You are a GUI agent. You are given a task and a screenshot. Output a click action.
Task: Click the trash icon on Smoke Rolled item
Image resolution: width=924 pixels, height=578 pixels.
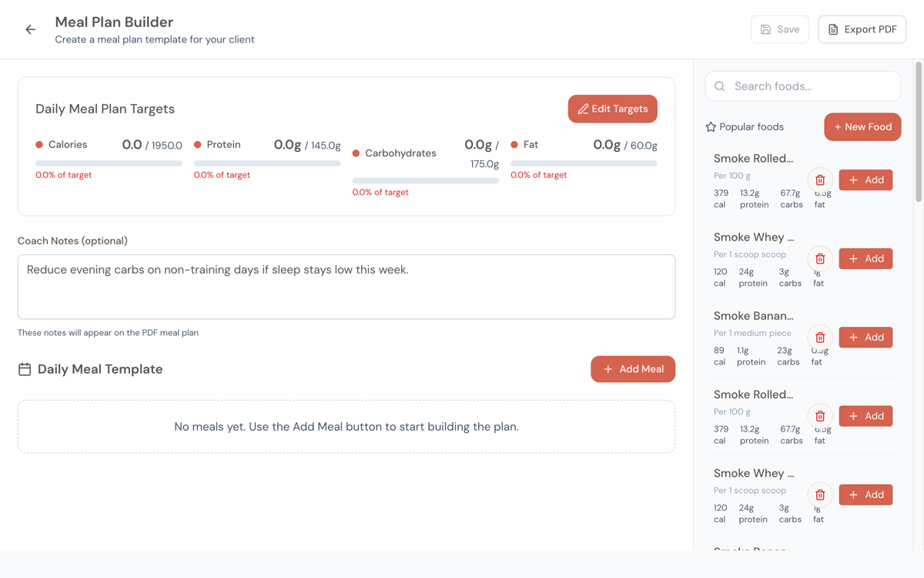tap(819, 180)
